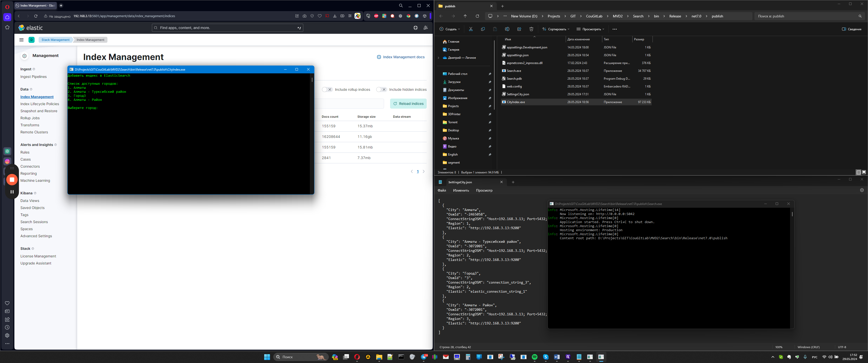Open Notepad settings gear
This screenshot has width=868, height=363.
point(862,190)
